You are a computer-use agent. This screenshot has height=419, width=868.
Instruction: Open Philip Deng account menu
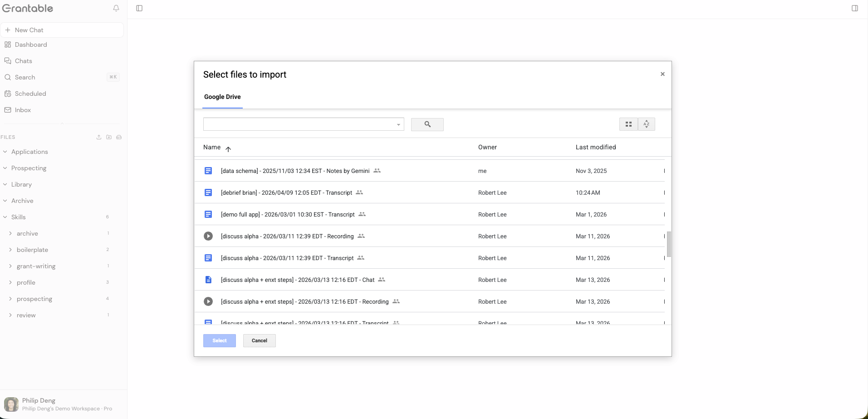coord(63,404)
